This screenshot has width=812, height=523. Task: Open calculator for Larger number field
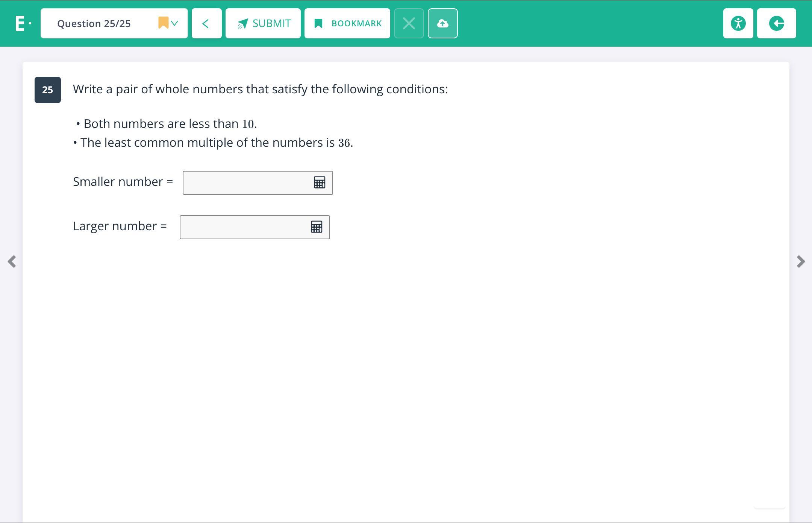317,227
